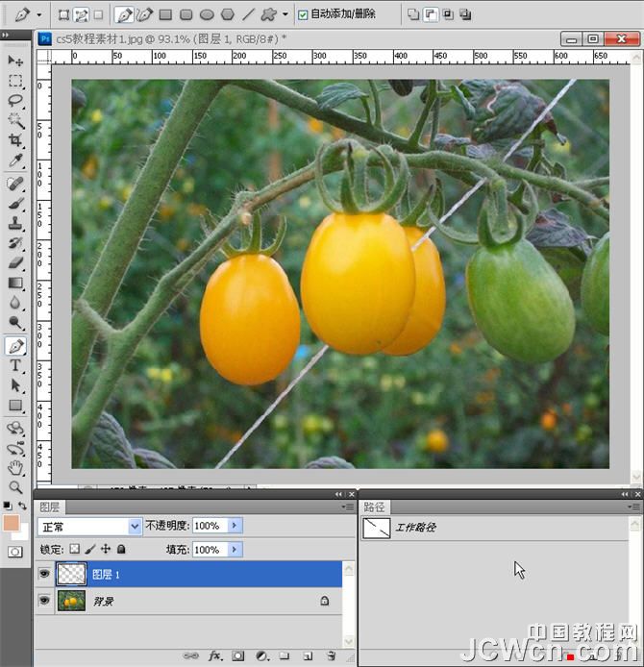The image size is (644, 667).
Task: Pick the Polygon tool in options bar
Action: 228,15
